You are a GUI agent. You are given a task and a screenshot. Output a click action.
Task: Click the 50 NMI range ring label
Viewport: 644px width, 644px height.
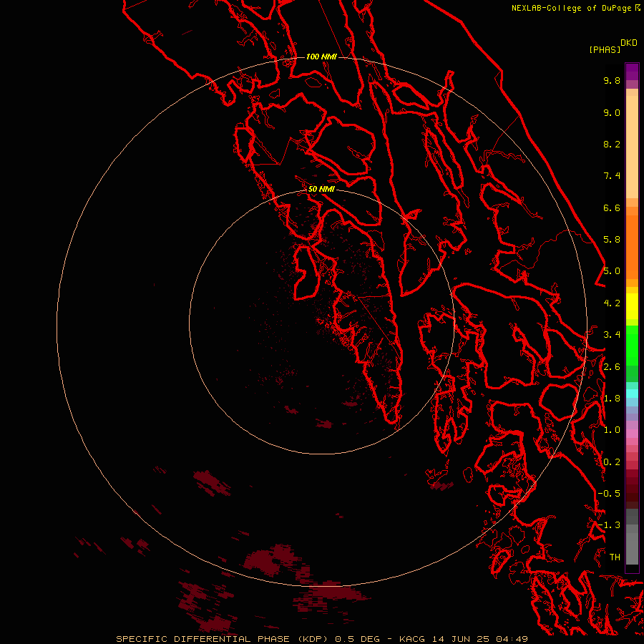click(x=321, y=189)
